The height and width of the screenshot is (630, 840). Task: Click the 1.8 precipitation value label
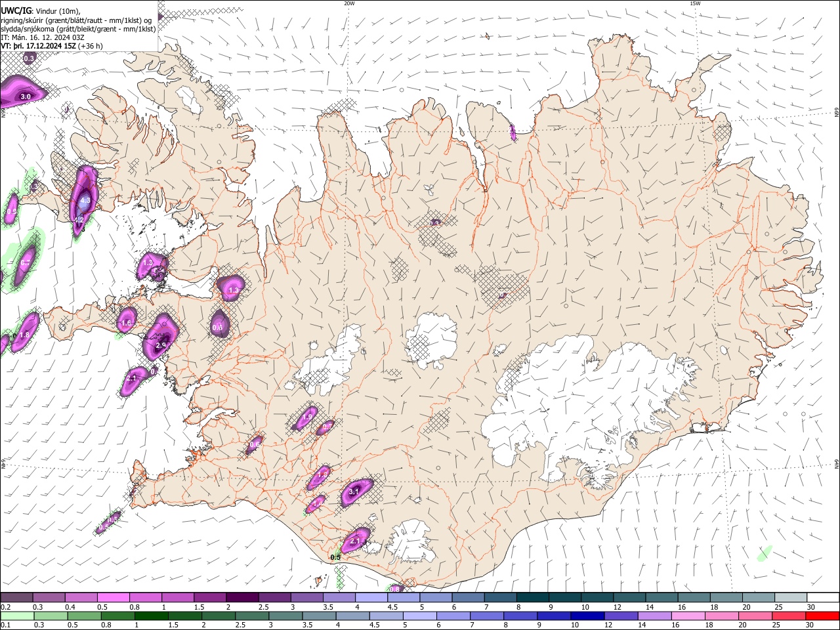tap(24, 335)
